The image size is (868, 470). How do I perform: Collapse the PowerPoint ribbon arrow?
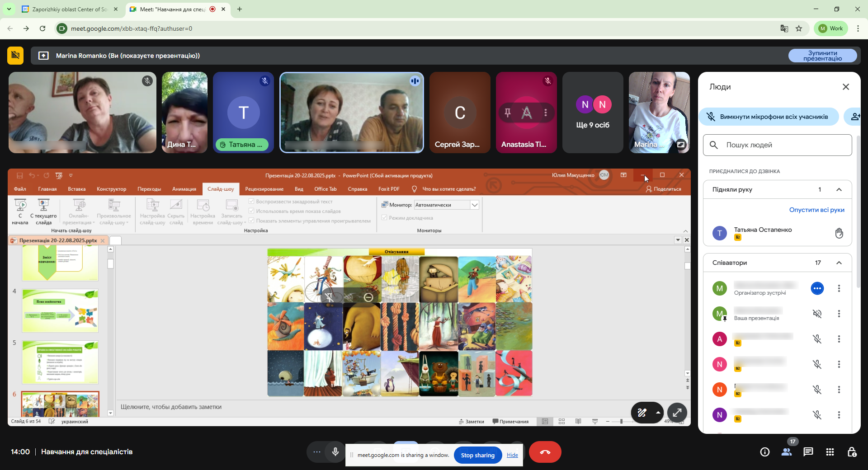click(685, 231)
